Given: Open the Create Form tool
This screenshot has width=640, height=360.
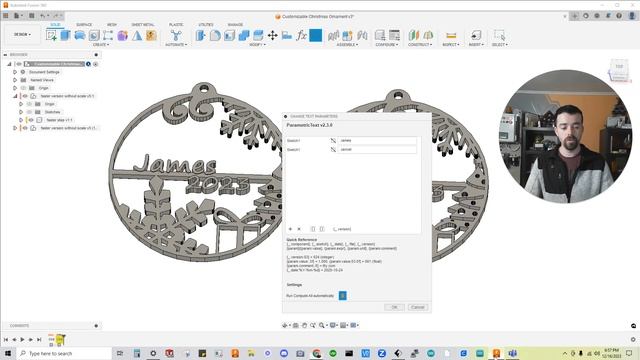Looking at the screenshot, I should point(122,36).
